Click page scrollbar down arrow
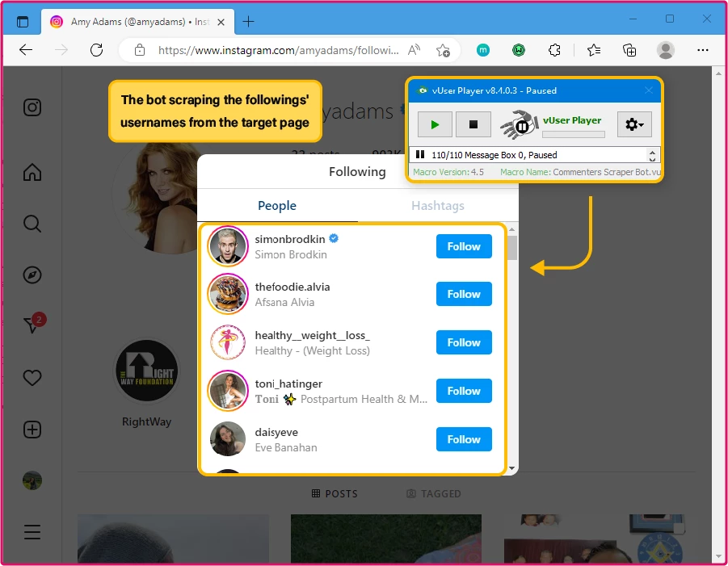728x566 pixels. click(x=718, y=556)
